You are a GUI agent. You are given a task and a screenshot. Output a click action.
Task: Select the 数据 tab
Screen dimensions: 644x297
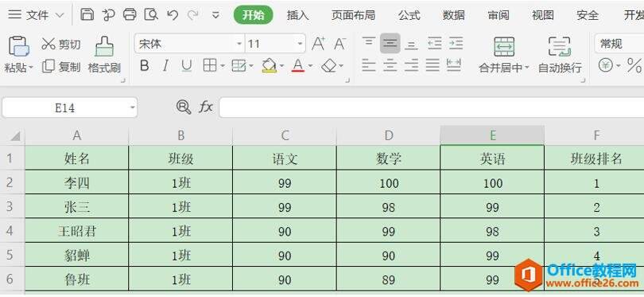pyautogui.click(x=454, y=15)
